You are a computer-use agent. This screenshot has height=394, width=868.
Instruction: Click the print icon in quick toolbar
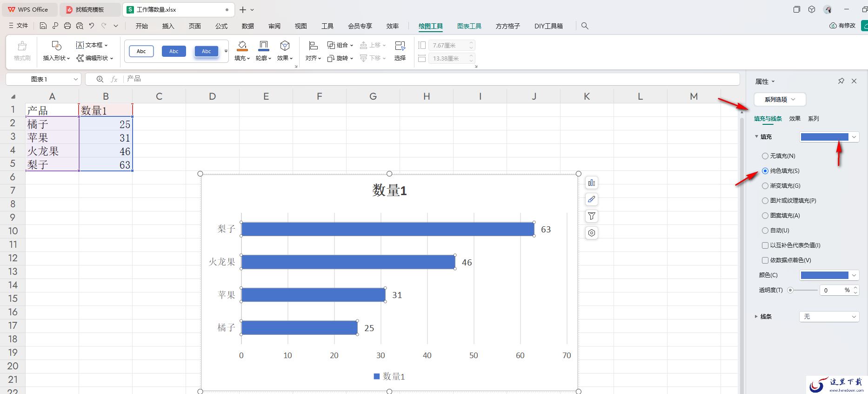coord(67,26)
